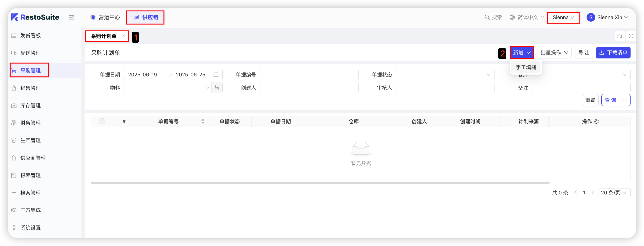This screenshot has height=246, width=644.
Task: Click the tab clear icon beside fullscreen
Action: click(619, 36)
